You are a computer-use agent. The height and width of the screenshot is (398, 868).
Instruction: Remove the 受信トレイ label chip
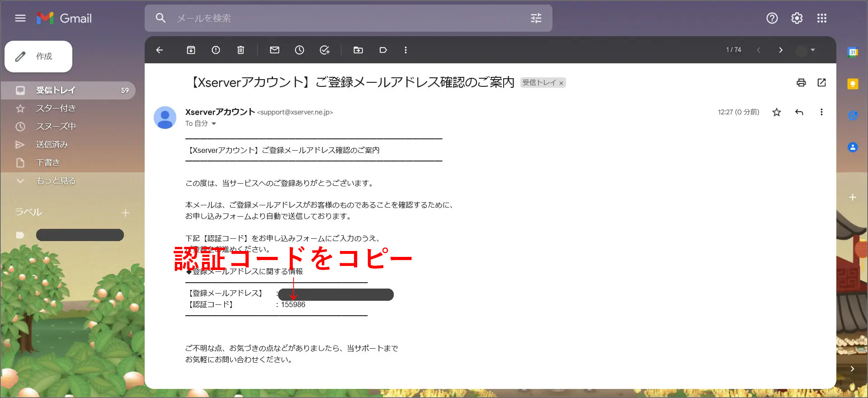tap(561, 83)
